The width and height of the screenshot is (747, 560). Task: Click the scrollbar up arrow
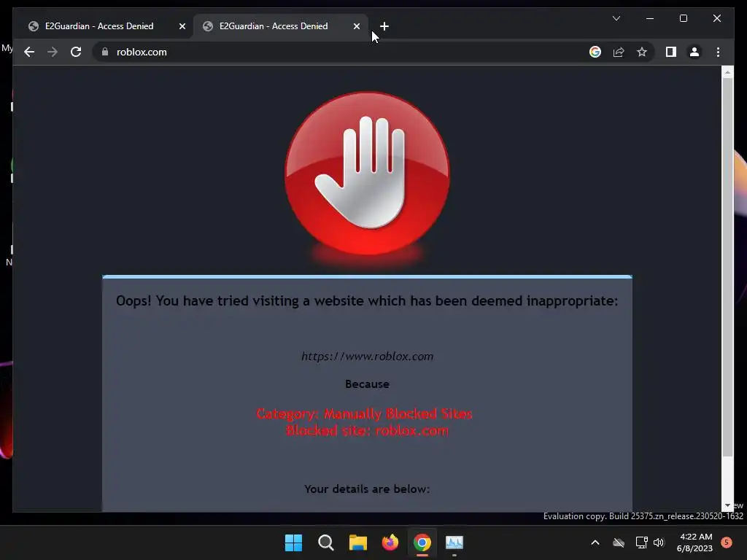click(x=727, y=72)
